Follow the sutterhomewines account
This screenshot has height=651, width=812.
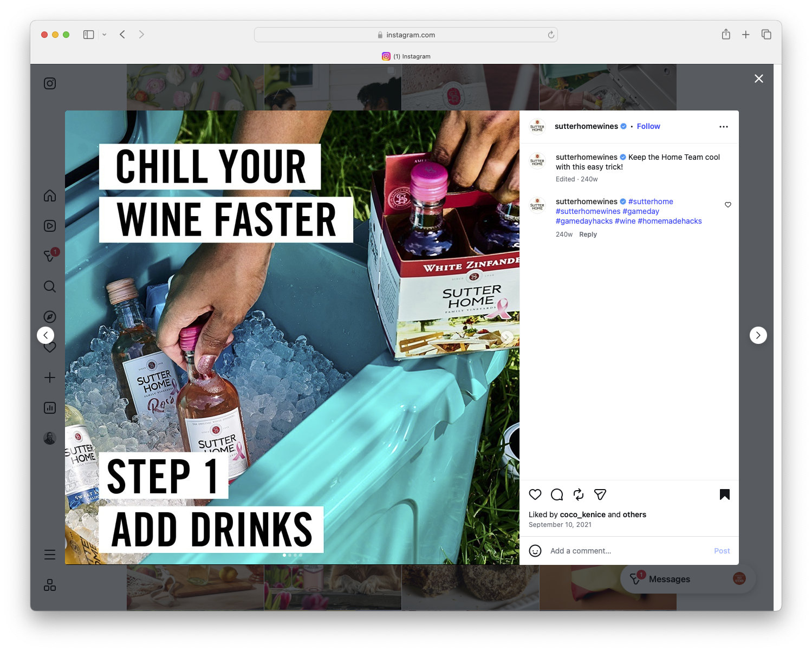pos(648,126)
